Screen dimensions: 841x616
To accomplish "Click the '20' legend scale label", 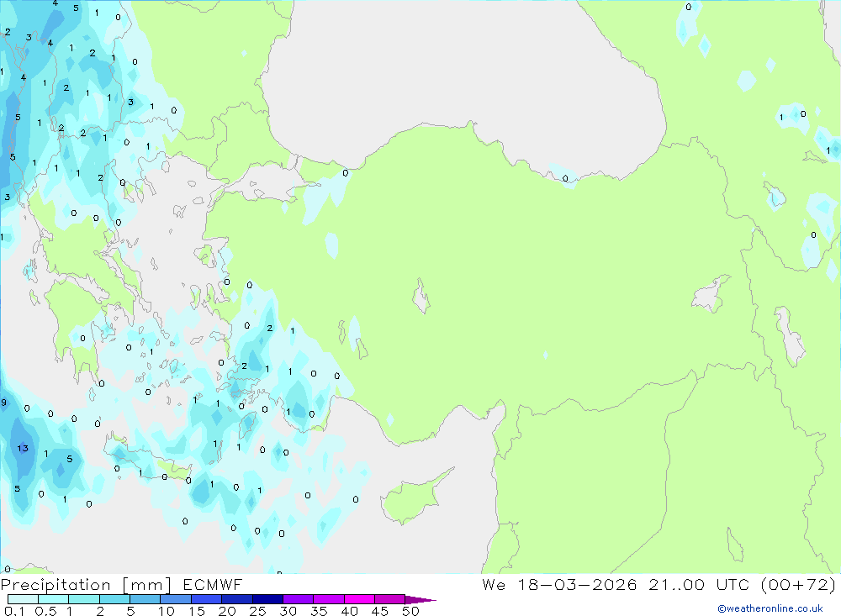I will click(227, 611).
